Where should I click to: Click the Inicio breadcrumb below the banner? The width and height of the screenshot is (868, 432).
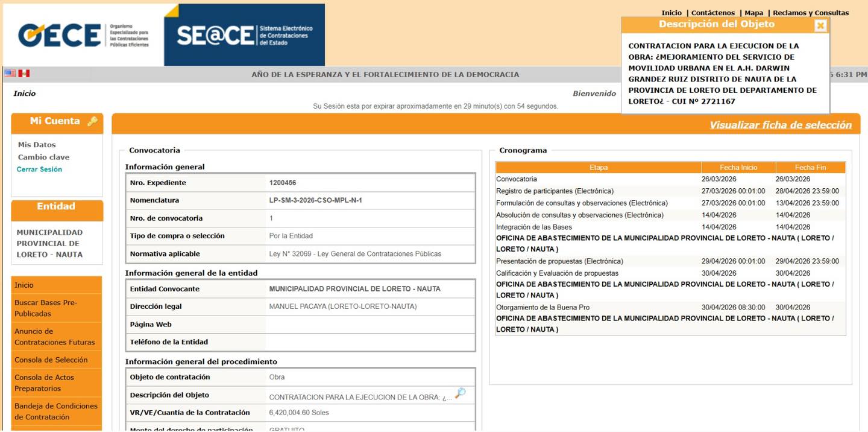pos(25,94)
